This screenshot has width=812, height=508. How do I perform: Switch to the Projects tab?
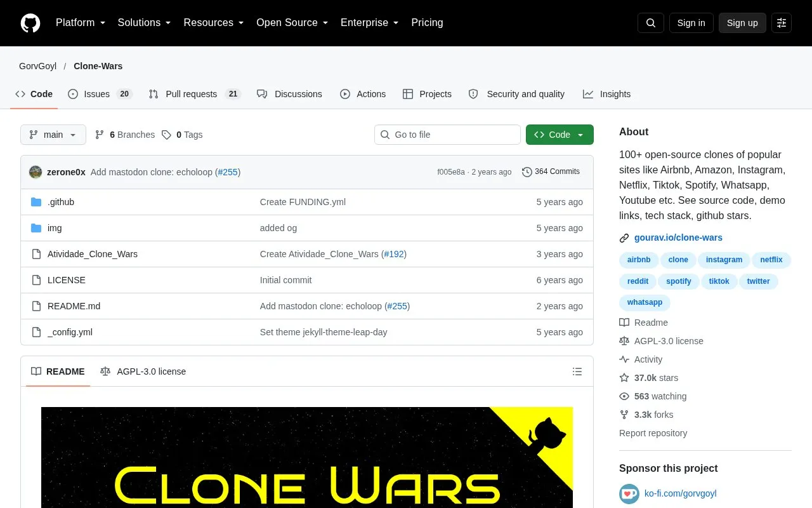tap(427, 94)
